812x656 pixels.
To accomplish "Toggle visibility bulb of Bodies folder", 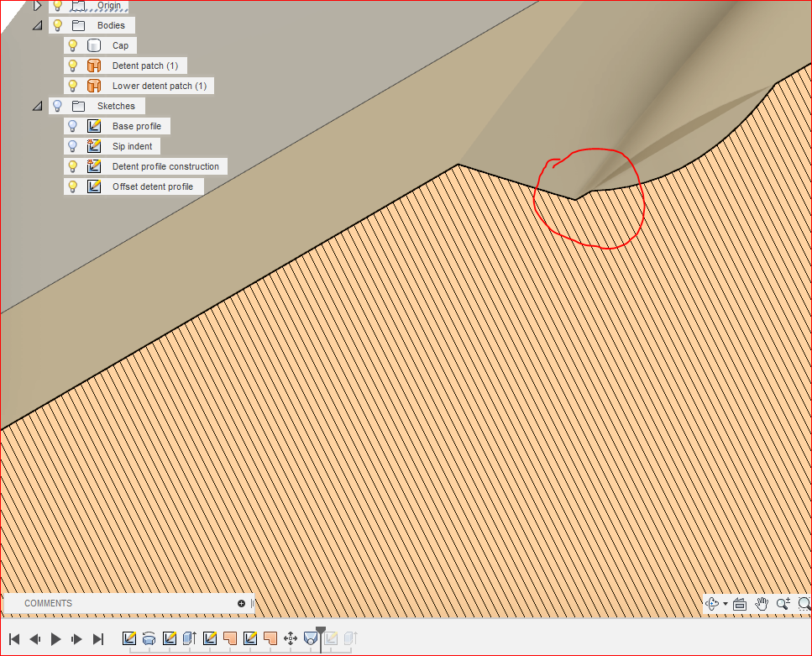I will pos(57,25).
